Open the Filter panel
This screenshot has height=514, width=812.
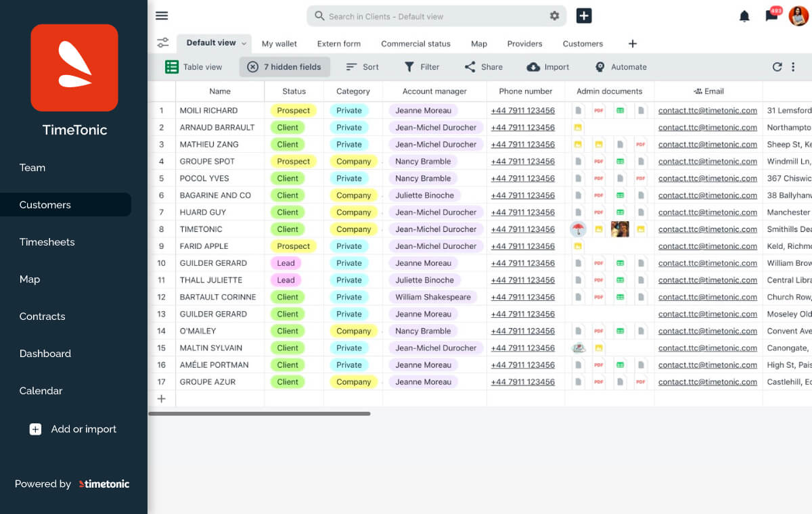pyautogui.click(x=422, y=67)
